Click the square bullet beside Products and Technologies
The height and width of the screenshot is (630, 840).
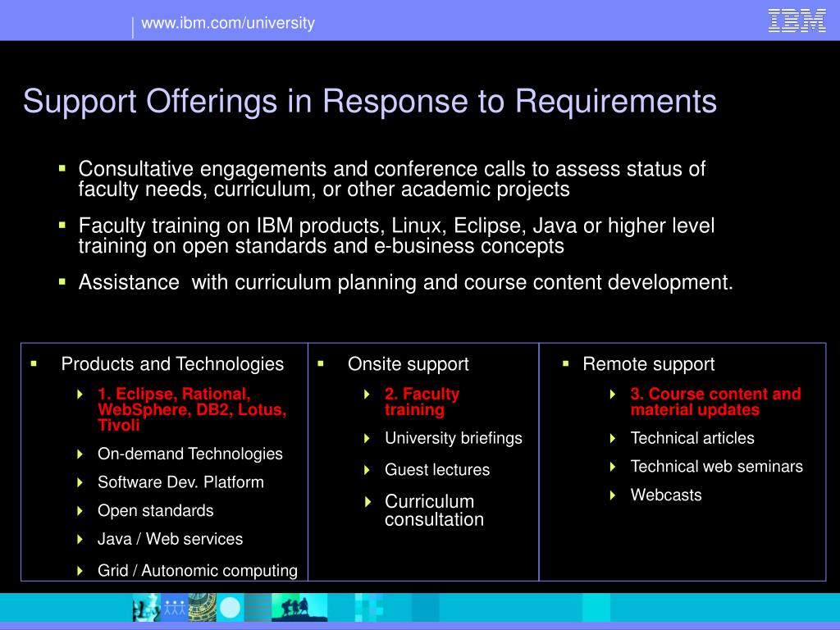pyautogui.click(x=34, y=363)
